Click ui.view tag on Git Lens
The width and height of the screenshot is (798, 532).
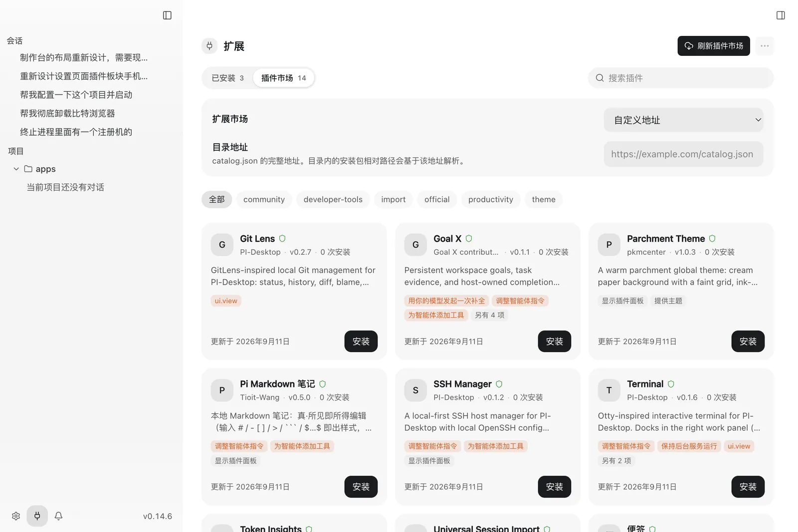pyautogui.click(x=226, y=301)
